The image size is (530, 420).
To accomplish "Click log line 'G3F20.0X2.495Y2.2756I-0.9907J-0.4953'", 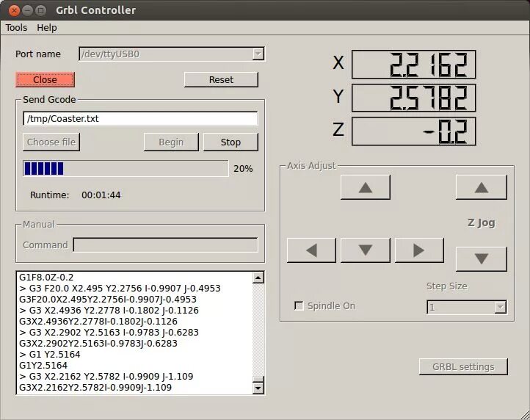I will [108, 300].
